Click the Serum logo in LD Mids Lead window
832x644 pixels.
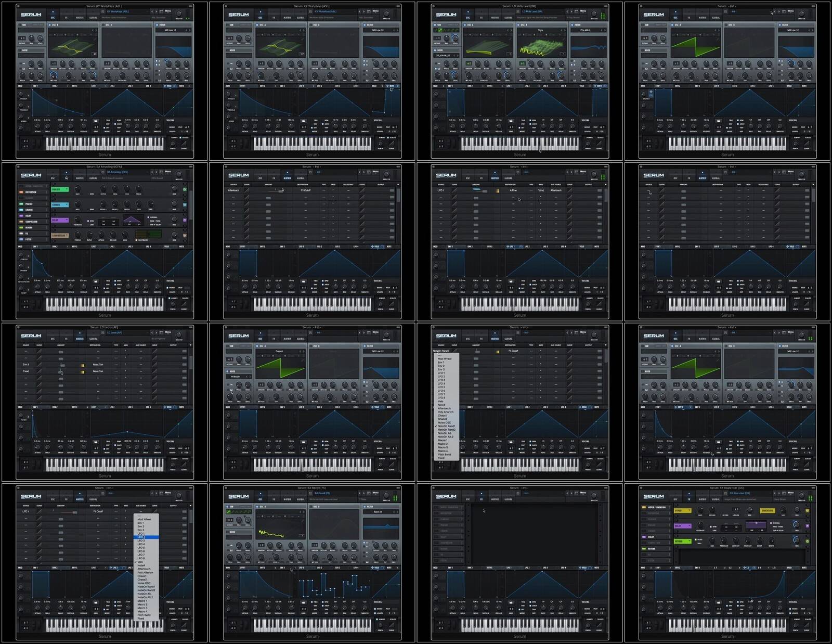446,15
